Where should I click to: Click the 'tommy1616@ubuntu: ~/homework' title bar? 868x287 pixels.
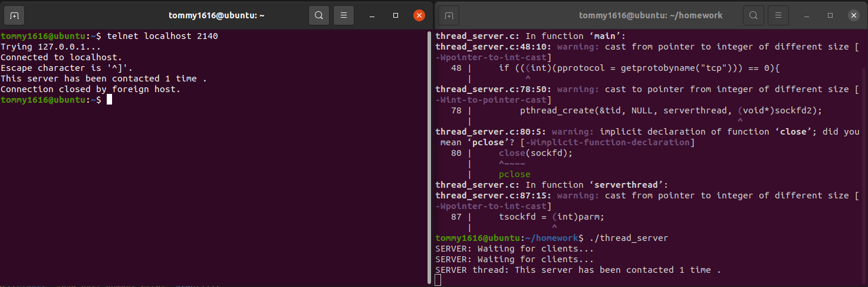pyautogui.click(x=650, y=15)
